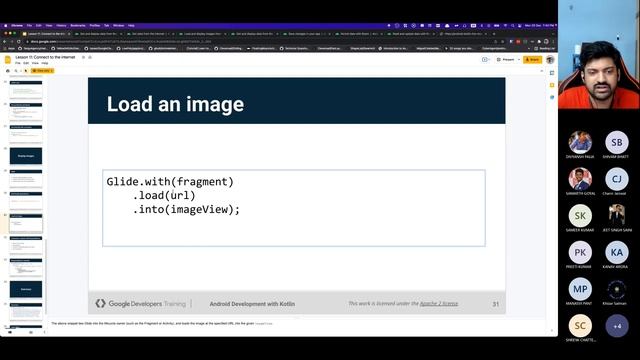Open the Chrome menu in macOS menu bar
The height and width of the screenshot is (360, 640).
(17, 26)
